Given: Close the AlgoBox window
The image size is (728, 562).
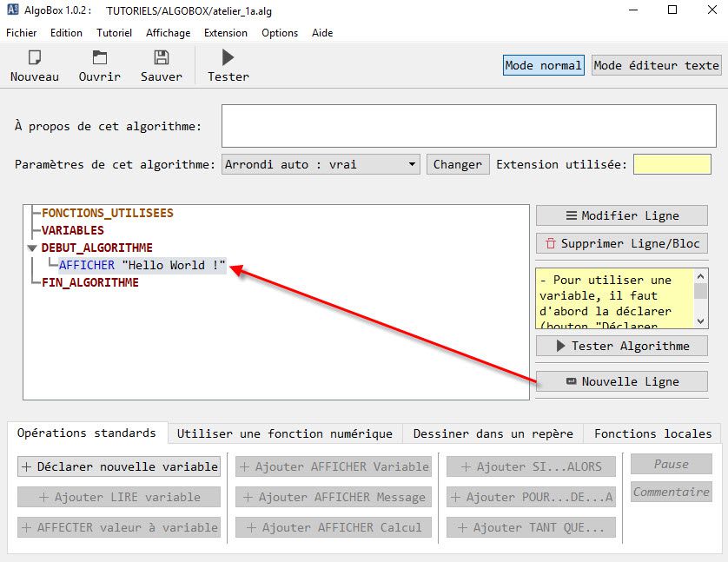Looking at the screenshot, I should tap(712, 10).
